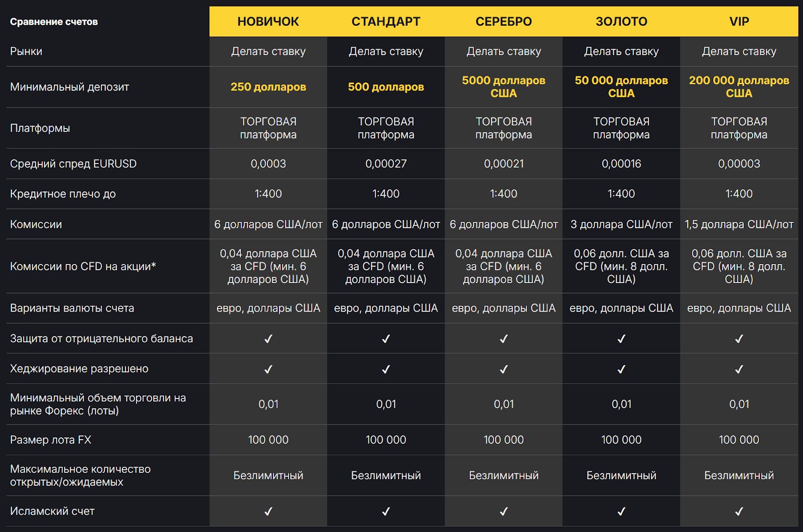Click the СЕРЕБРО negative balance protection checkmark
Image resolution: width=803 pixels, height=532 pixels.
(504, 339)
